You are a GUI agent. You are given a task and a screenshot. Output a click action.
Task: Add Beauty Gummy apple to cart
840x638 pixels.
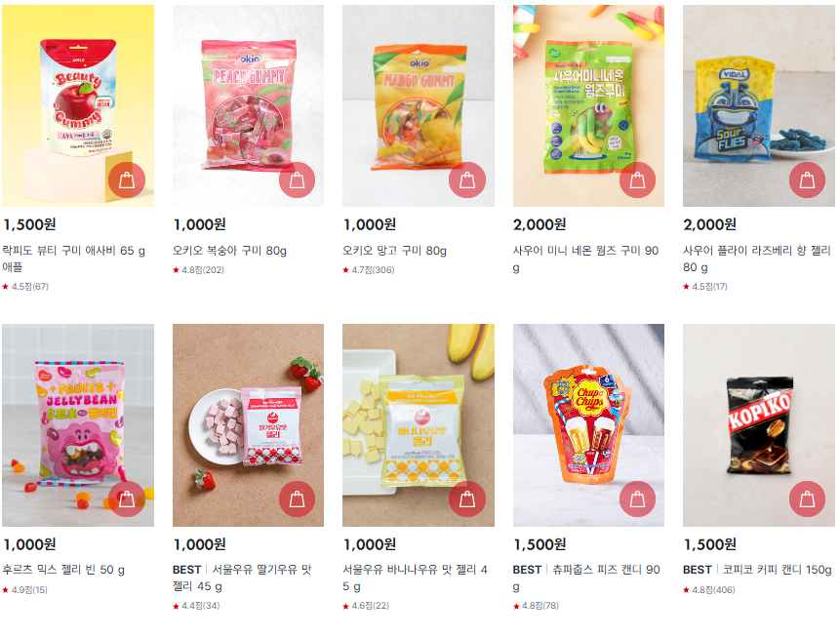(127, 180)
